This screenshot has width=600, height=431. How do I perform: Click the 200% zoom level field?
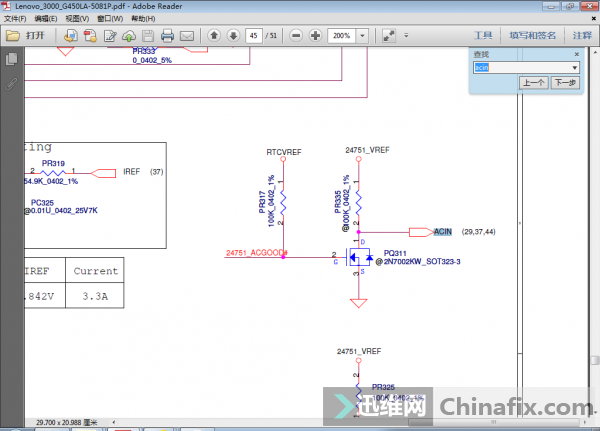coord(341,36)
